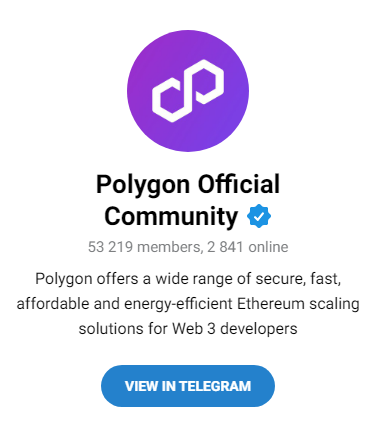Click the View in Telegram button
Screen dimensions: 373x429
tap(188, 386)
